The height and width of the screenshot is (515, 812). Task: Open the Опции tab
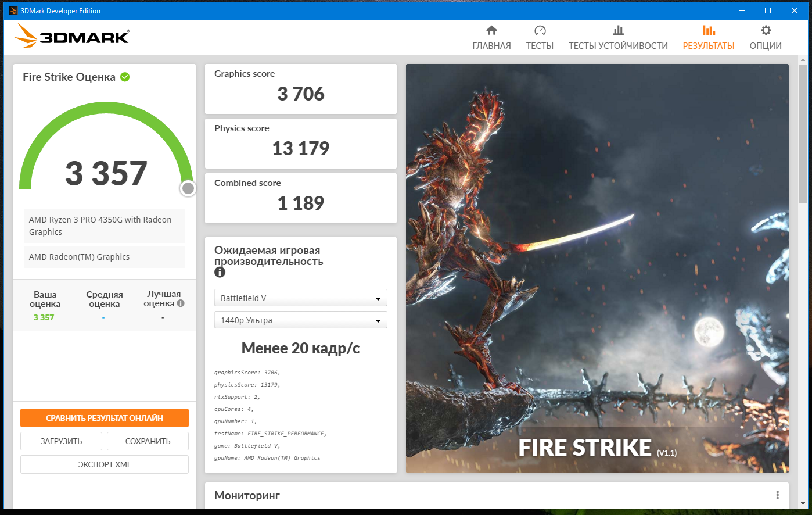coord(766,37)
